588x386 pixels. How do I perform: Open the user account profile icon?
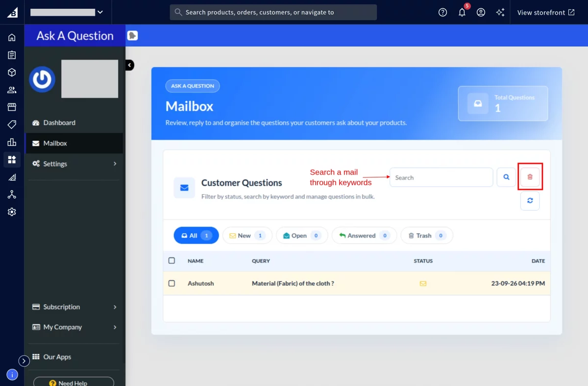point(481,12)
